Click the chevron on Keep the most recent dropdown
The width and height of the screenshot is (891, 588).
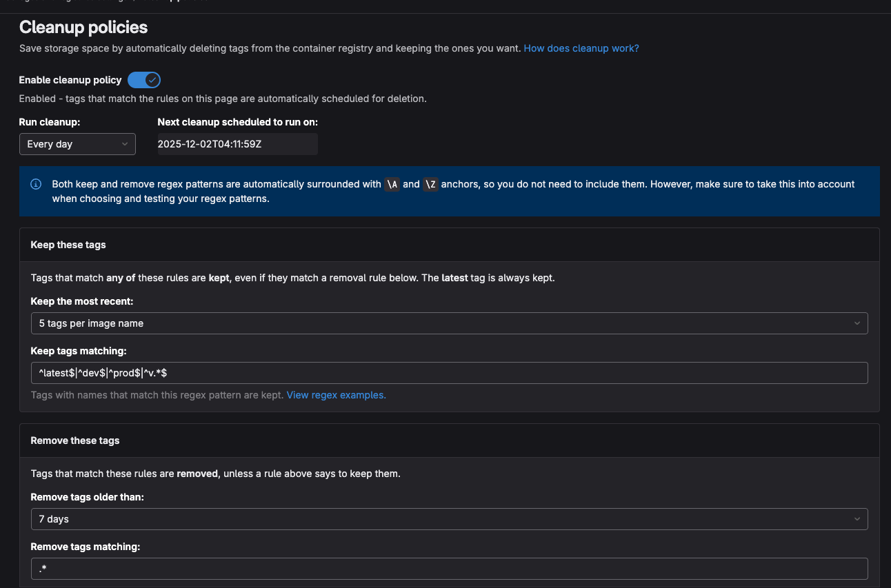tap(857, 323)
